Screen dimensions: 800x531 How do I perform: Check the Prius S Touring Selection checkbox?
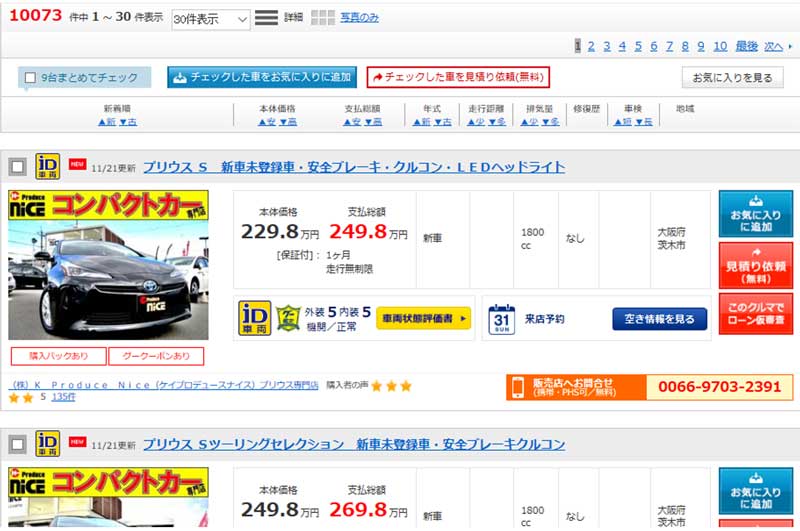point(17,444)
